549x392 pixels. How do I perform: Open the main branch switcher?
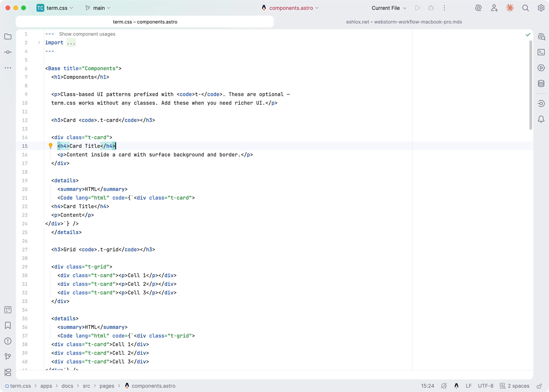click(x=98, y=8)
